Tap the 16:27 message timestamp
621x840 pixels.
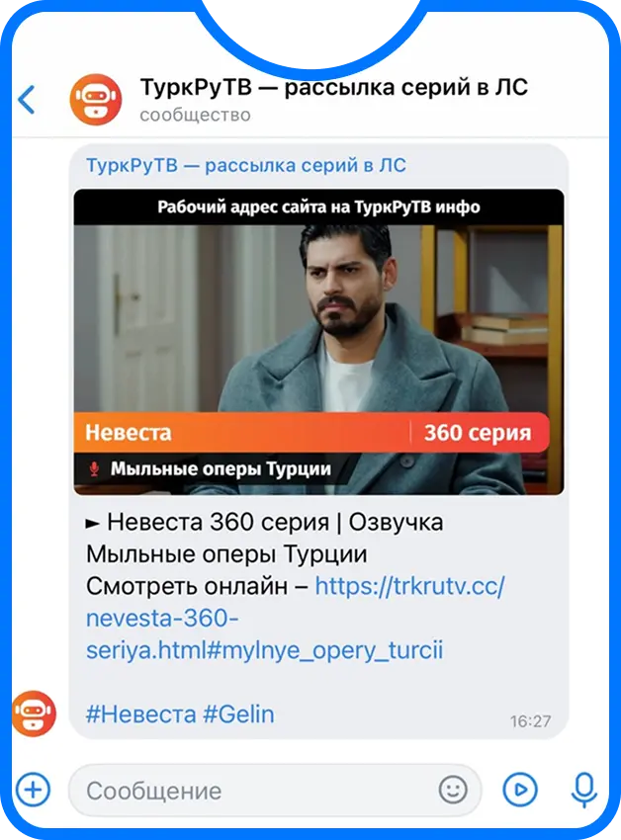[x=530, y=721]
